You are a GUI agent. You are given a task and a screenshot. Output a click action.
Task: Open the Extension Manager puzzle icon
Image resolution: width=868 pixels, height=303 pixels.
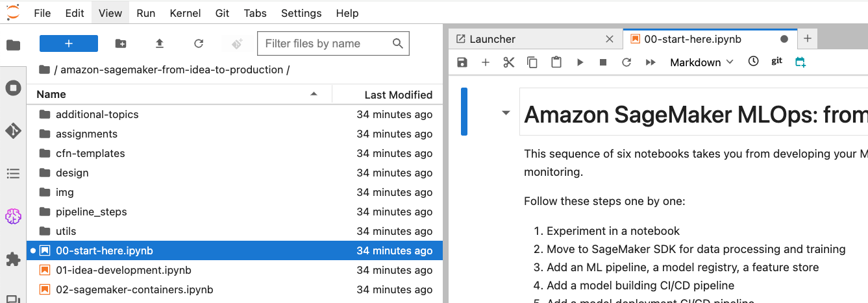click(13, 260)
